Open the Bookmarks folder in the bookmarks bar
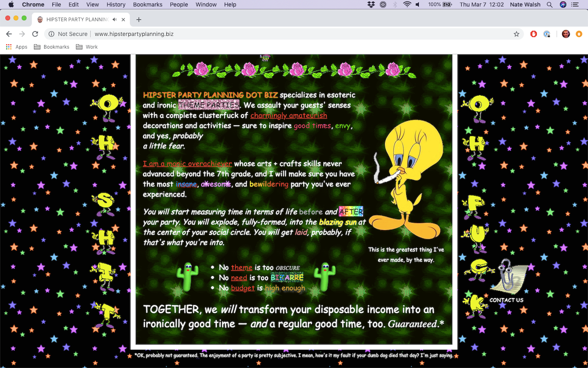 (x=51, y=47)
